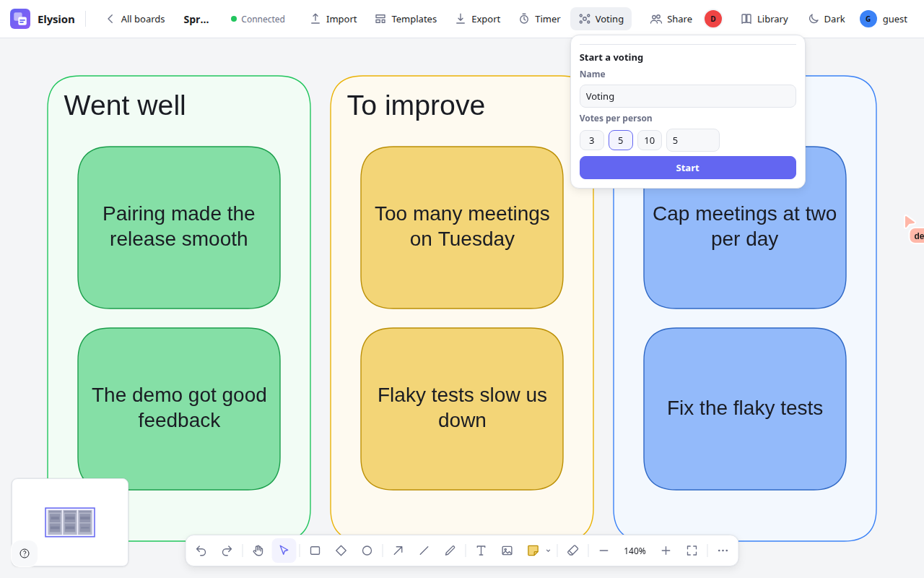
Task: Select the Text tool
Action: (x=481, y=551)
